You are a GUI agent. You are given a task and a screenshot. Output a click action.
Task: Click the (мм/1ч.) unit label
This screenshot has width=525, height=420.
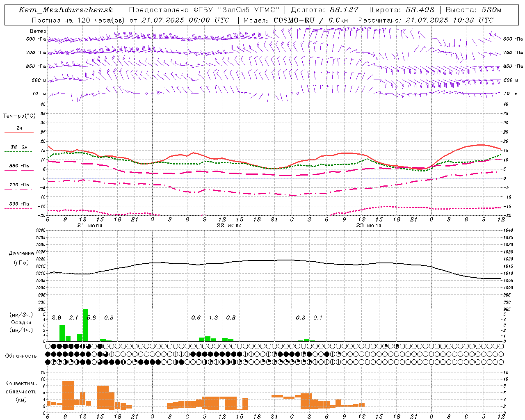click(21, 330)
